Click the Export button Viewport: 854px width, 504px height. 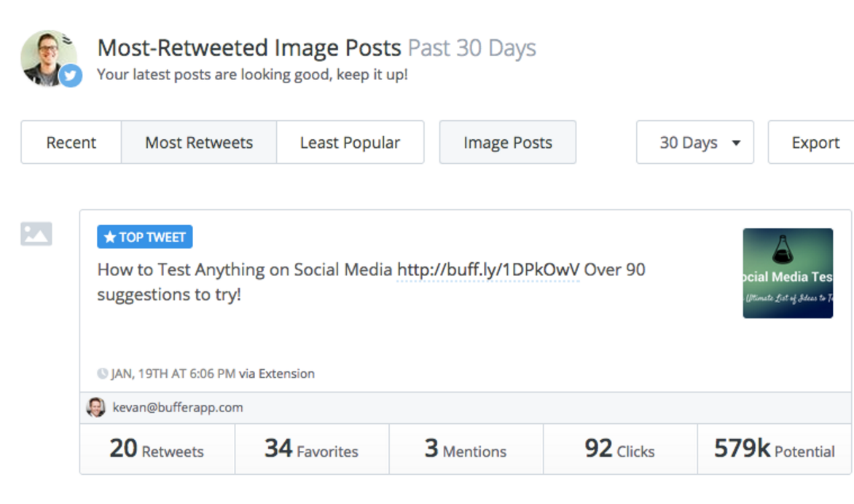[812, 142]
